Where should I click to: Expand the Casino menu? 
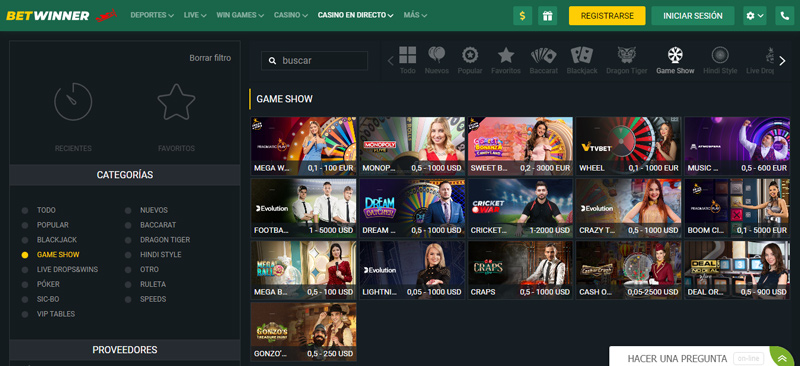coord(291,15)
